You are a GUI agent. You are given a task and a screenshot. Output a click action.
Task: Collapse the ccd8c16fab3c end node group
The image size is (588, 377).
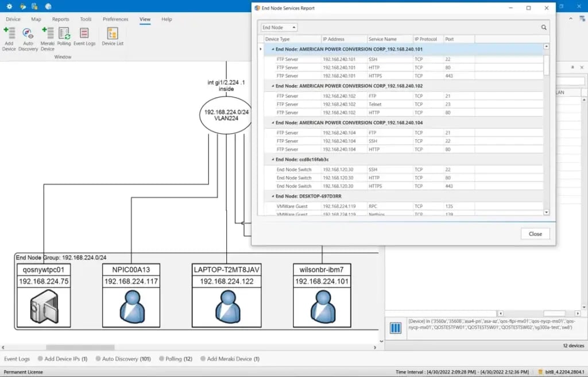click(x=273, y=159)
